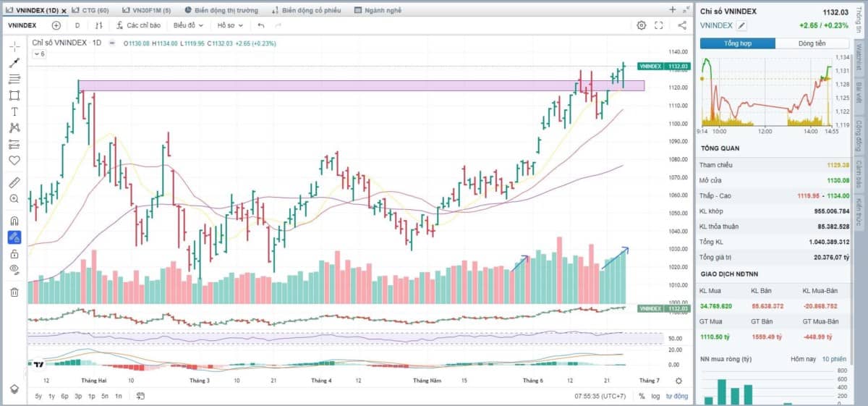Switch net buying view to Hôm nay
This screenshot has width=868, height=406.
802,359
